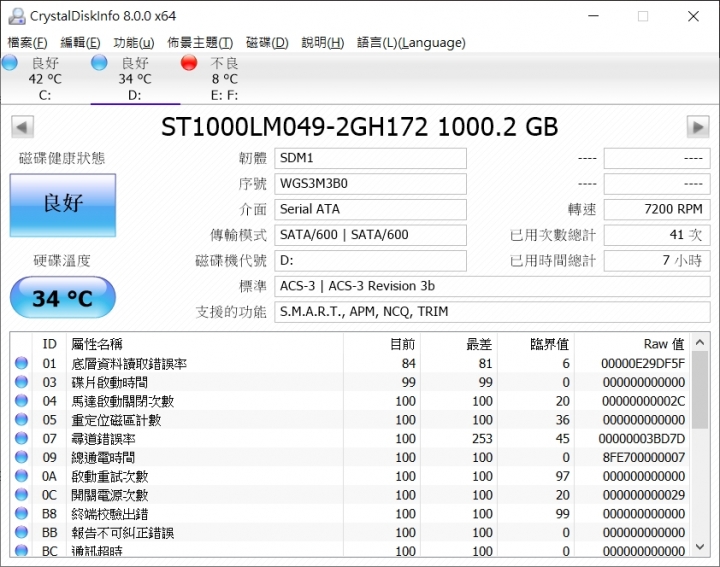Open the 磁碟(D) menu
Screen dimensions: 720x567
click(267, 43)
